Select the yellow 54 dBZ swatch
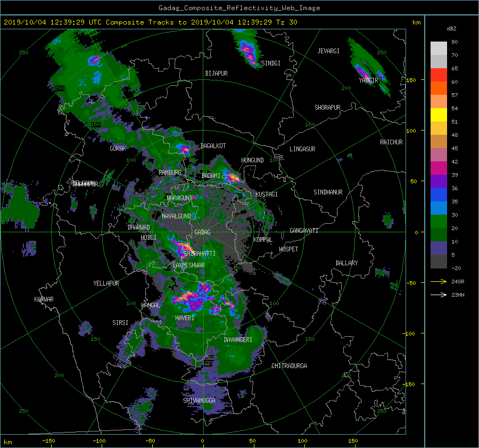Image resolution: width=479 pixels, height=448 pixels. click(x=439, y=115)
